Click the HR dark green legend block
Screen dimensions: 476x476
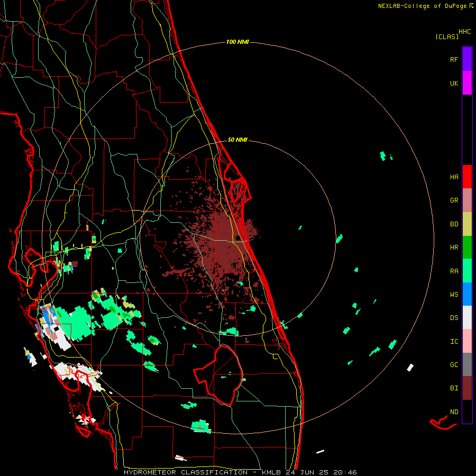coord(467,247)
